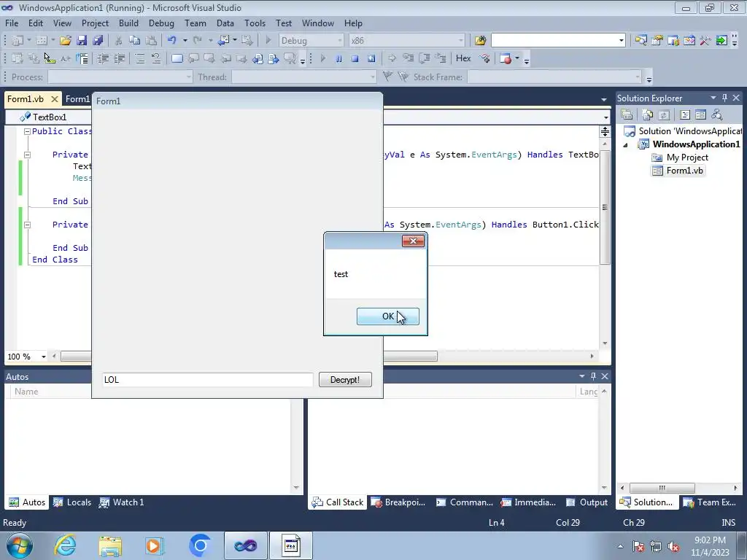747x560 pixels.
Task: Toggle Hex display button
Action: pos(463,58)
